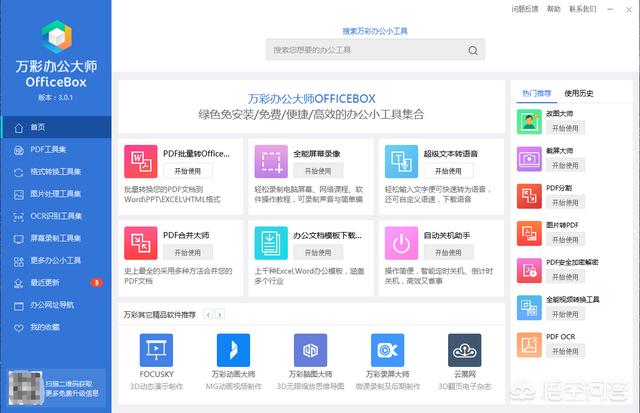This screenshot has width=640, height=413.
Task: Open 万彩动画大师 software icon
Action: coord(233,350)
